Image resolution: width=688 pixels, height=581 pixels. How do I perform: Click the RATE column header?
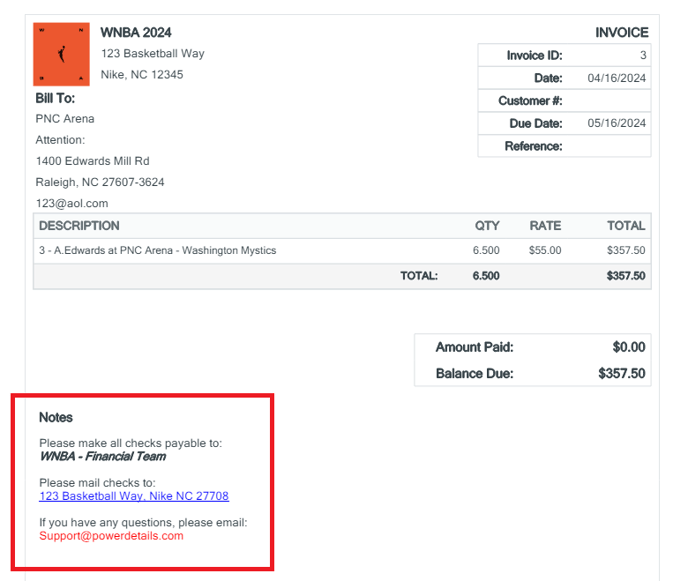545,226
